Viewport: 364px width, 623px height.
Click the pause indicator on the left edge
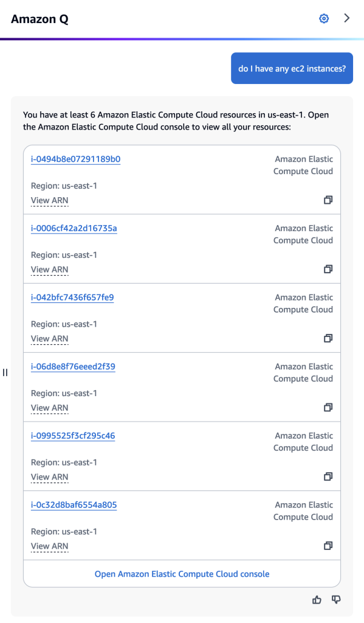click(5, 373)
